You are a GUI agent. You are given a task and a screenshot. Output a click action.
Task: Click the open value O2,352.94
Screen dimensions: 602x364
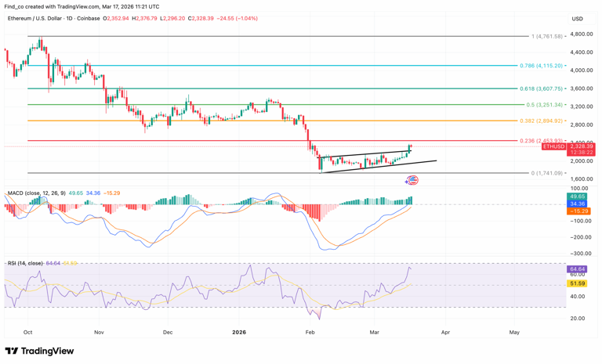[x=116, y=19]
